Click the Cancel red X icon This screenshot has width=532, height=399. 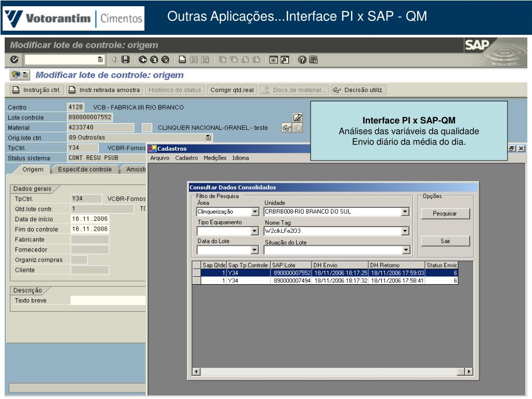click(x=165, y=60)
